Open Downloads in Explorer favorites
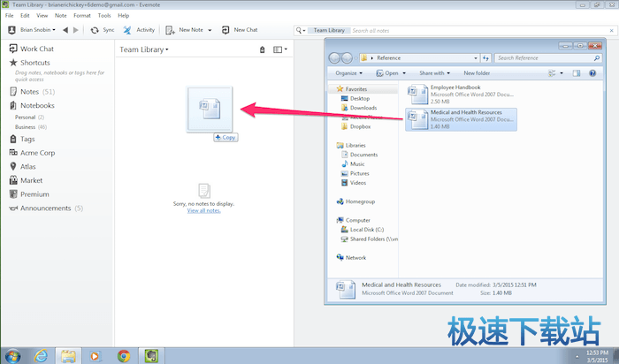 [x=359, y=108]
